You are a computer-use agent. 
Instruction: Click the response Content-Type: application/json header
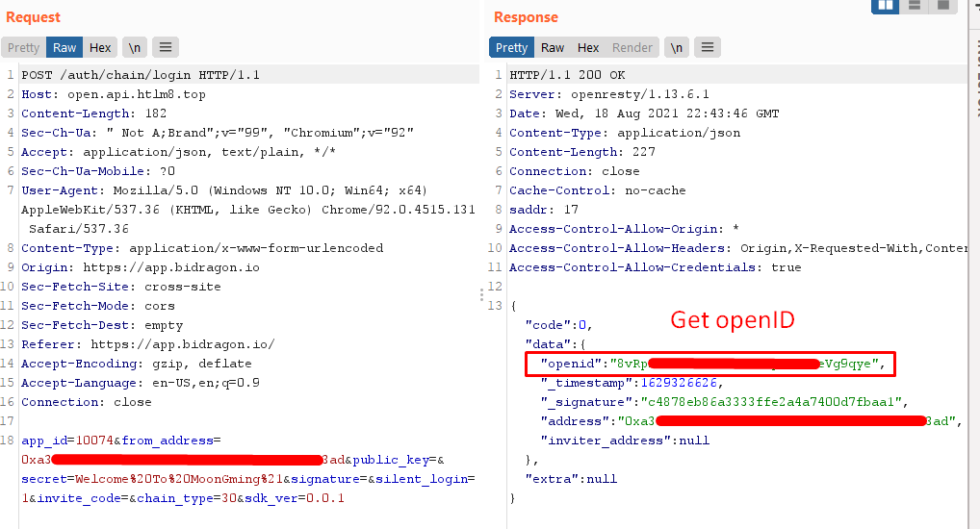[x=625, y=133]
